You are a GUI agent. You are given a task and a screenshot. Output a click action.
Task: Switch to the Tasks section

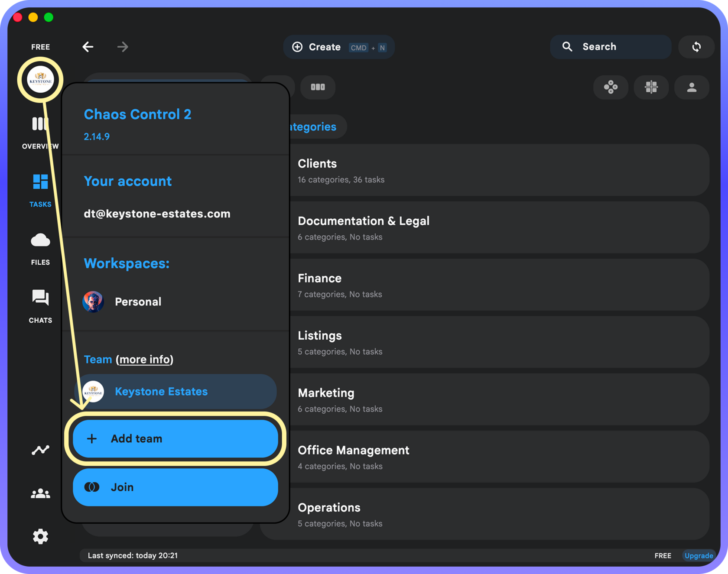click(x=40, y=191)
